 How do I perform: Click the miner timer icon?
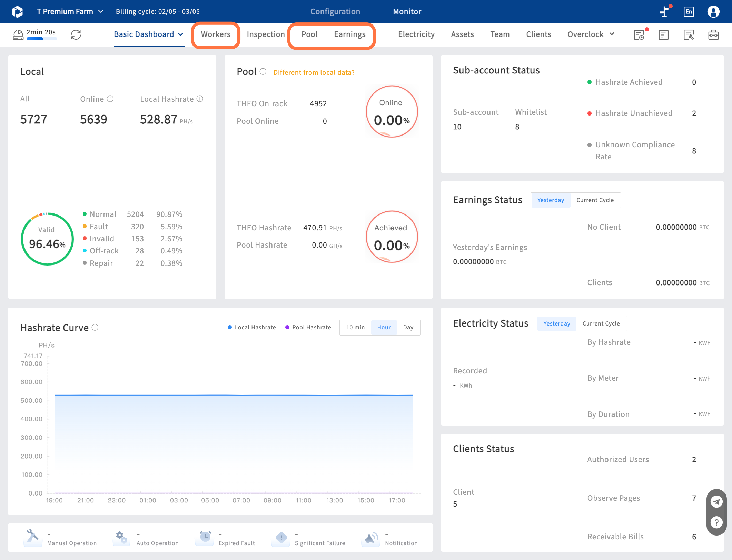[18, 34]
